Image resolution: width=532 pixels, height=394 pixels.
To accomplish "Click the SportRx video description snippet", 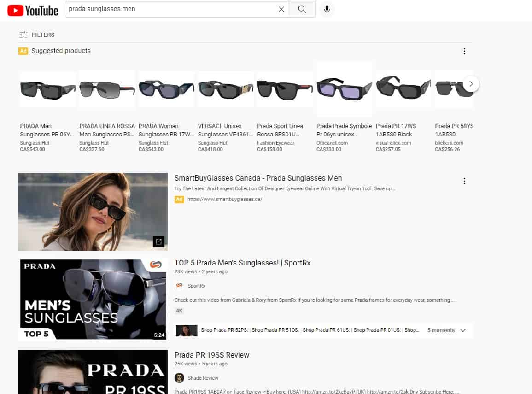I will coord(315,300).
